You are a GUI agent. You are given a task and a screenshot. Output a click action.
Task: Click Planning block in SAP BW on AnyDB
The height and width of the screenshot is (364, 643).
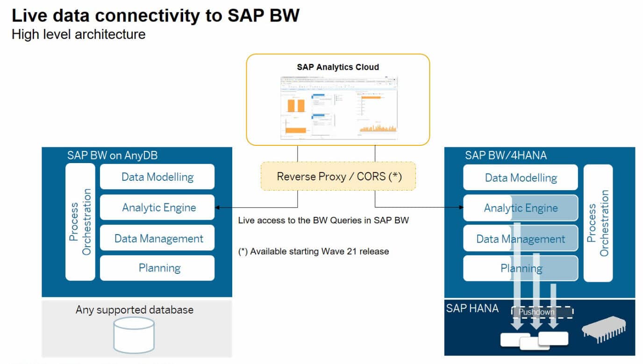[x=157, y=268]
